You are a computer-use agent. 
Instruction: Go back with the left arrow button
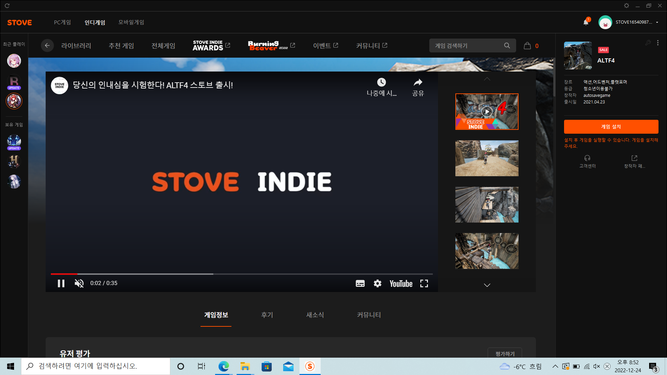[x=47, y=45]
